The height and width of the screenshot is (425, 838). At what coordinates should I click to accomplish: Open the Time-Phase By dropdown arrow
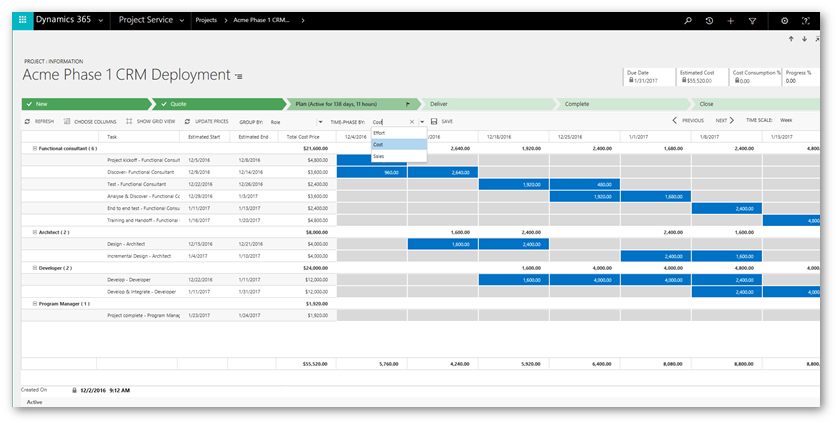point(422,122)
